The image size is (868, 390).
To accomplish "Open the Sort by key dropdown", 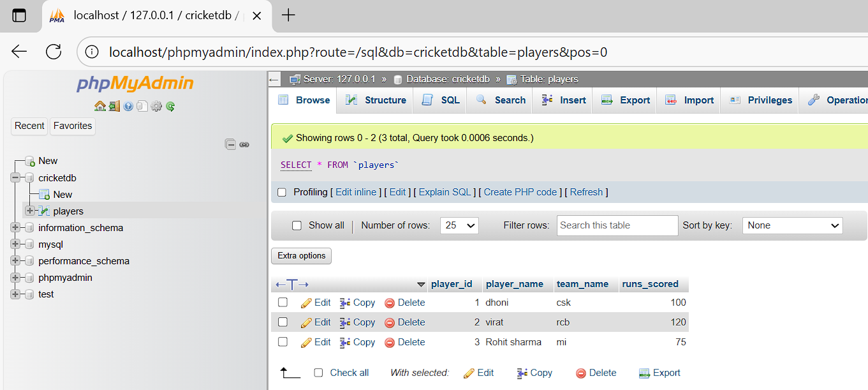I will (x=792, y=225).
